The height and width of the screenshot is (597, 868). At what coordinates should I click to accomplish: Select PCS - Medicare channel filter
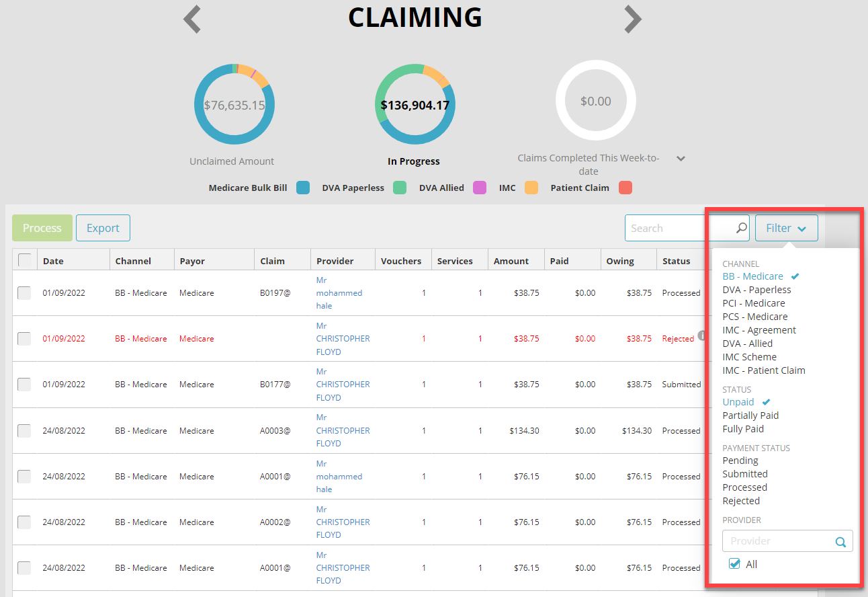click(x=755, y=317)
